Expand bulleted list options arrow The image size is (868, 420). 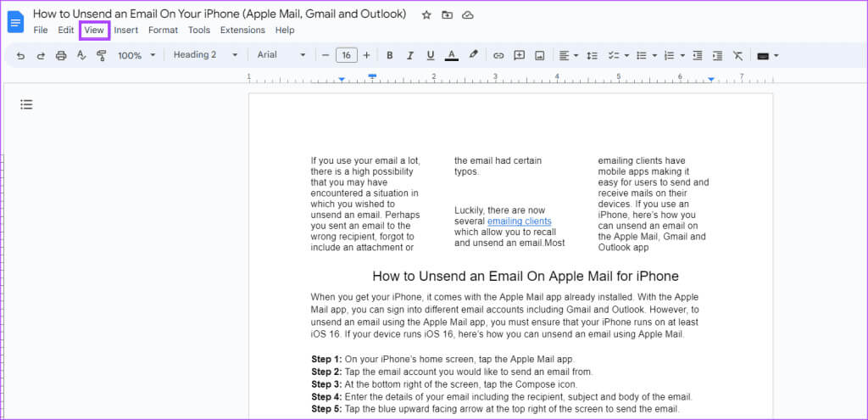pyautogui.click(x=654, y=55)
